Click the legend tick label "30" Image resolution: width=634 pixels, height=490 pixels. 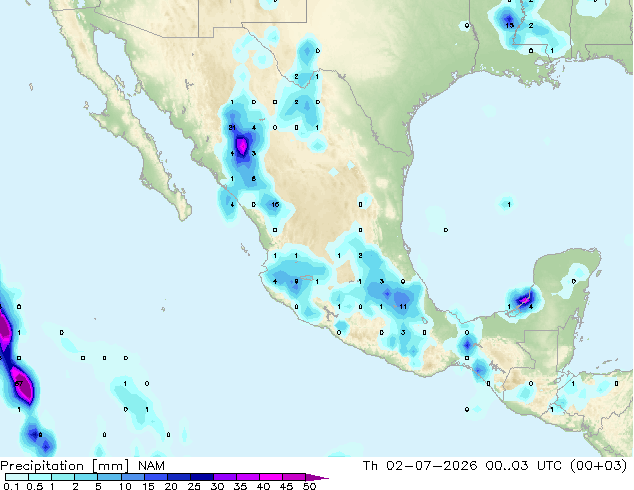coord(218,486)
